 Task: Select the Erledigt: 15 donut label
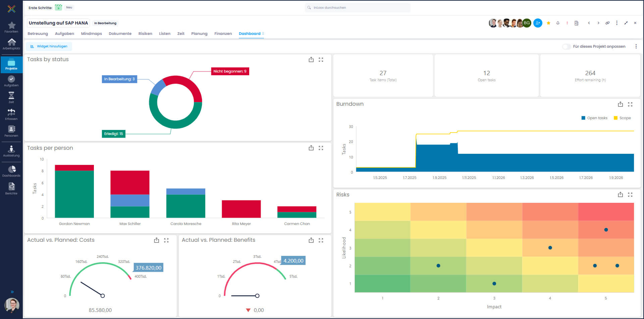[x=114, y=134]
